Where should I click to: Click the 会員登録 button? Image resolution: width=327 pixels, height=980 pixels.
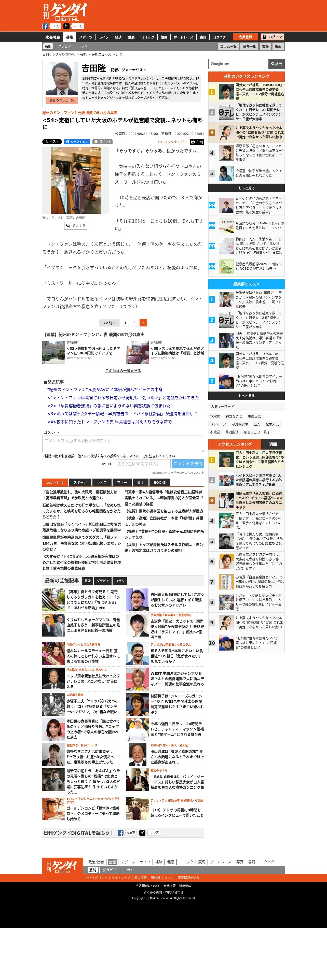pyautogui.click(x=245, y=37)
